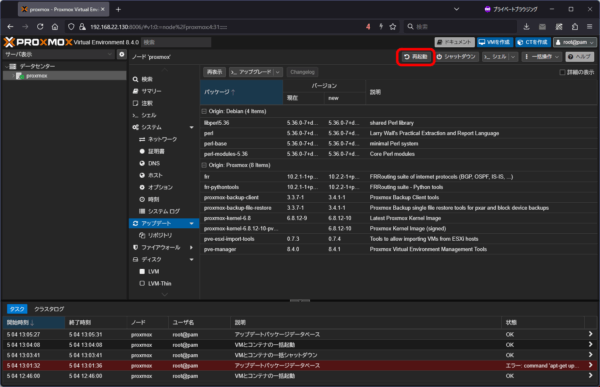This screenshot has height=387, width=600.
Task: Click the シャットダウン button
Action: (457, 57)
